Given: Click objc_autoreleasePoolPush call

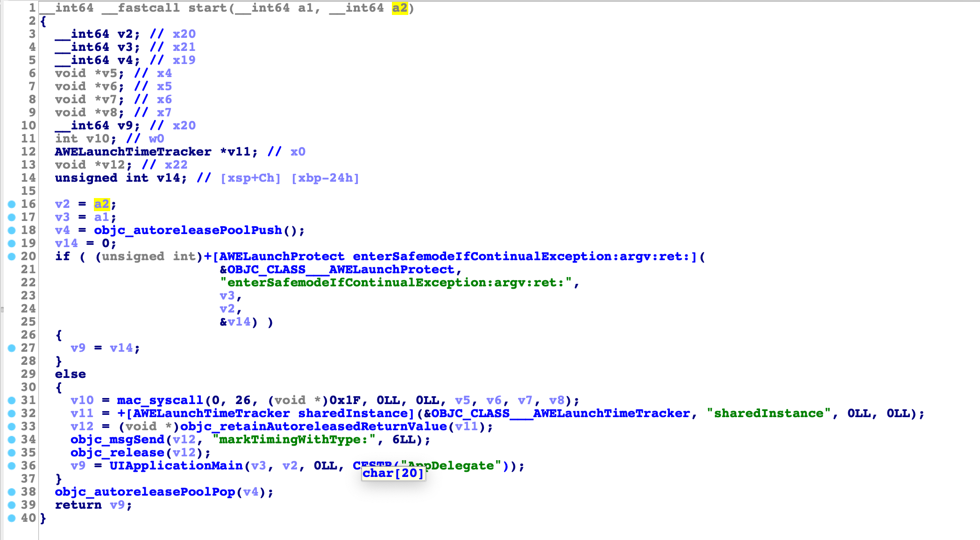Looking at the screenshot, I should coord(188,230).
